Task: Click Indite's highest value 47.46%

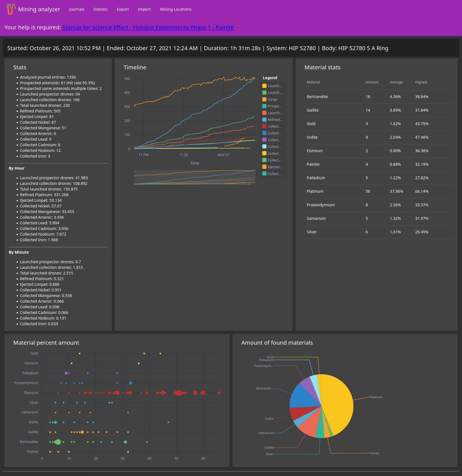Action: tap(422, 137)
